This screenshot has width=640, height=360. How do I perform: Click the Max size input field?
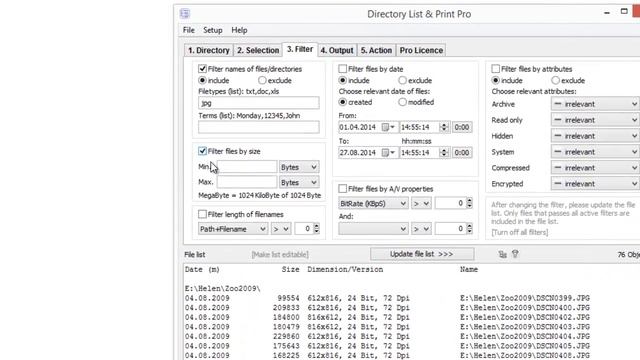tap(247, 182)
